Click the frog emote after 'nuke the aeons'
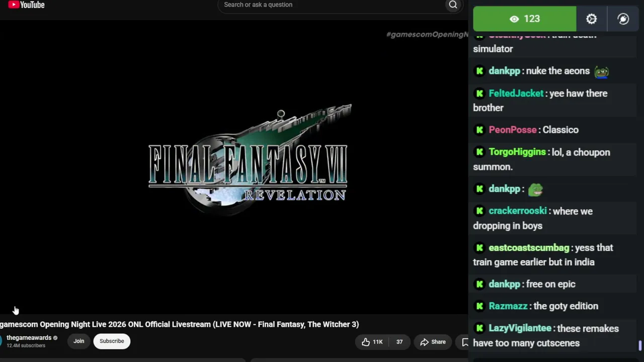The image size is (644, 362). (602, 71)
